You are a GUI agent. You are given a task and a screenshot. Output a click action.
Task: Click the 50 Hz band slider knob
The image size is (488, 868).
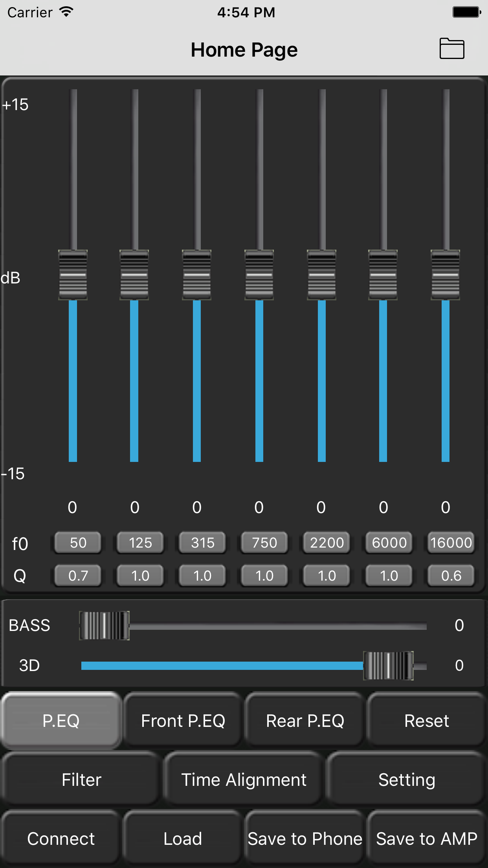click(73, 275)
